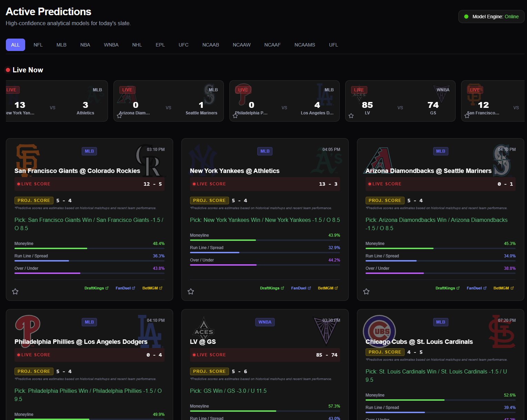Filter predictions by WNBA
This screenshot has width=527, height=420.
(x=111, y=45)
